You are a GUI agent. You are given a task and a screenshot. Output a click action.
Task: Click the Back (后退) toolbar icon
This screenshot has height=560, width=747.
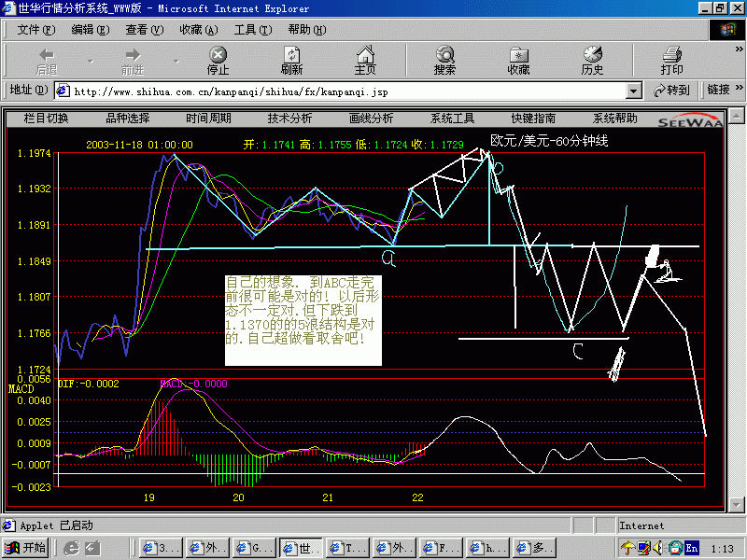[47, 61]
